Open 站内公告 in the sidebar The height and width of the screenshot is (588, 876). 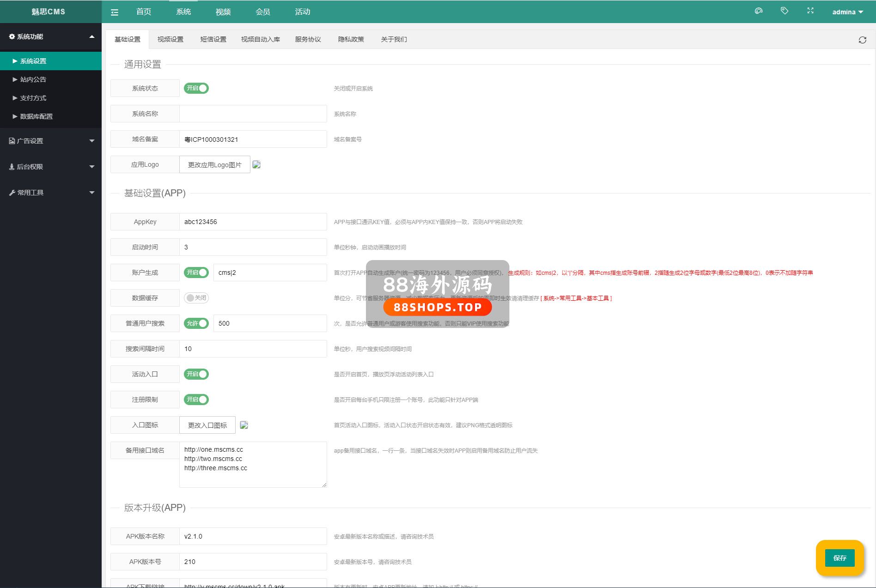point(33,79)
